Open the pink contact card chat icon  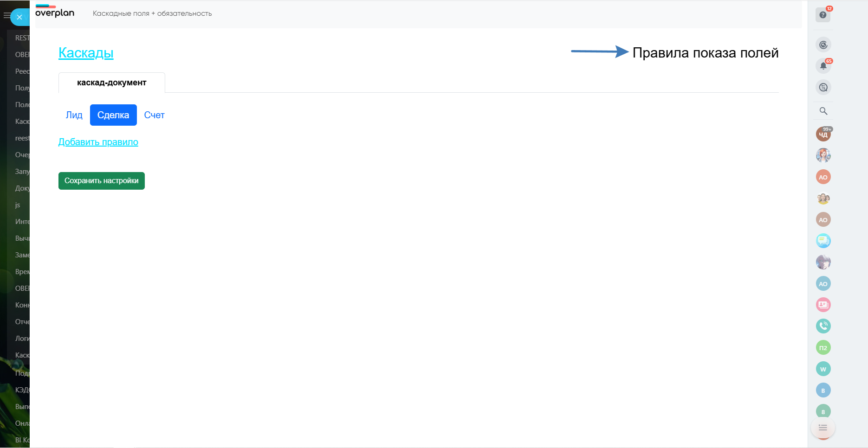(823, 305)
